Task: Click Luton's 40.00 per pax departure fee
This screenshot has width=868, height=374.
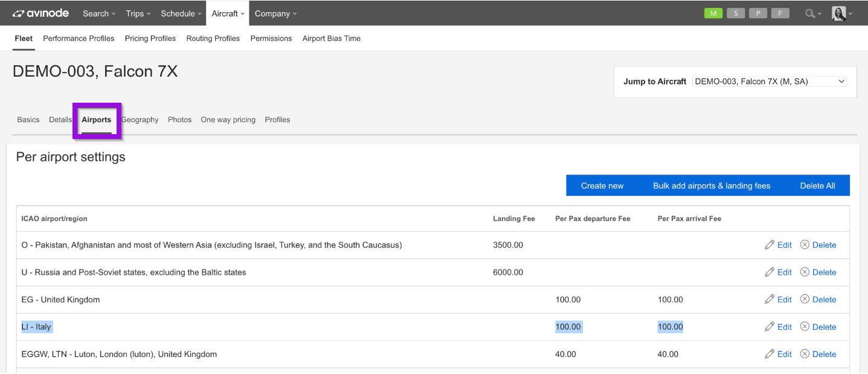Action: [x=565, y=354]
